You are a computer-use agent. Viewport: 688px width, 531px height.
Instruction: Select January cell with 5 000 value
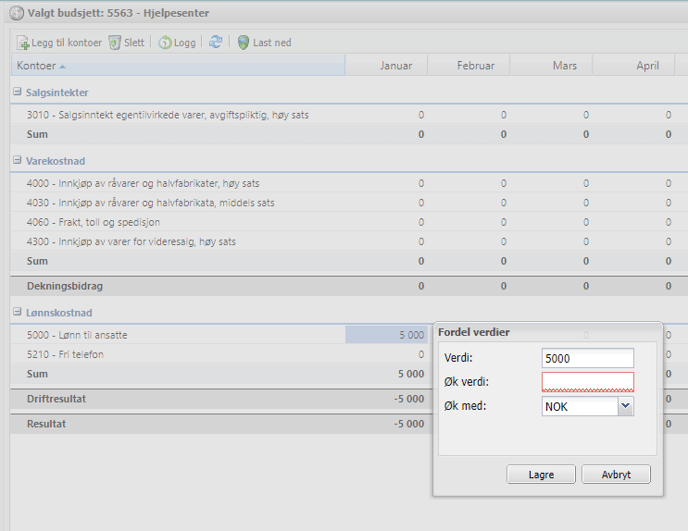[388, 335]
